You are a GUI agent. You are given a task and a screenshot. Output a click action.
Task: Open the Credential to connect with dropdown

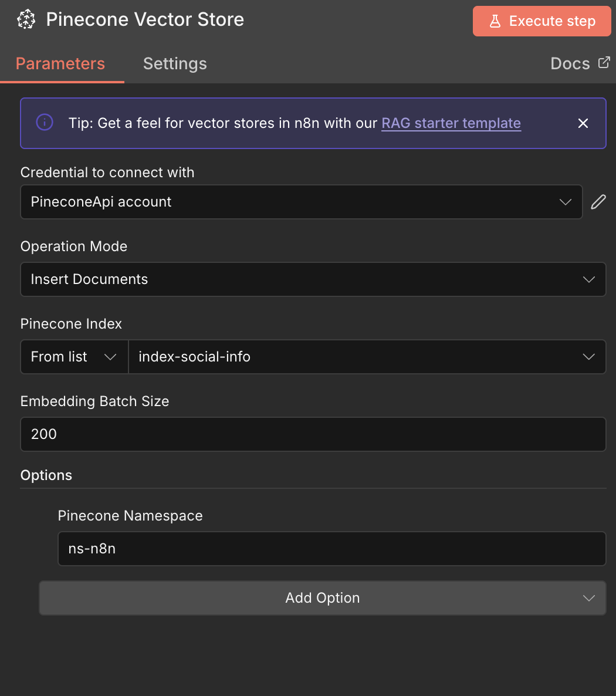[301, 202]
